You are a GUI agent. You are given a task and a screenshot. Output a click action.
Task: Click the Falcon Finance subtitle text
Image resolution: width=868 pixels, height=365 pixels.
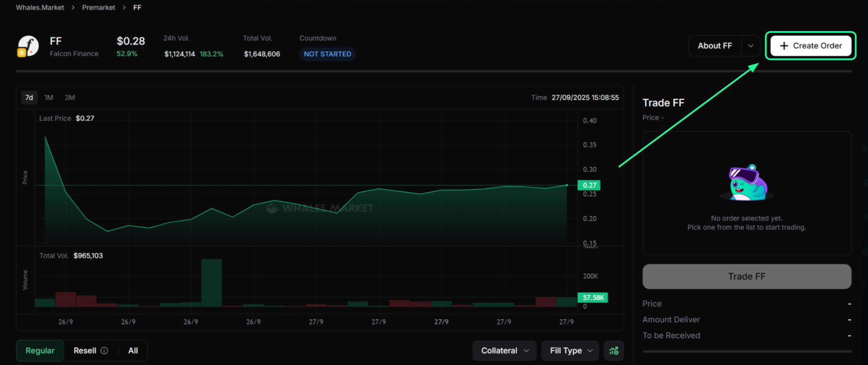(x=74, y=54)
